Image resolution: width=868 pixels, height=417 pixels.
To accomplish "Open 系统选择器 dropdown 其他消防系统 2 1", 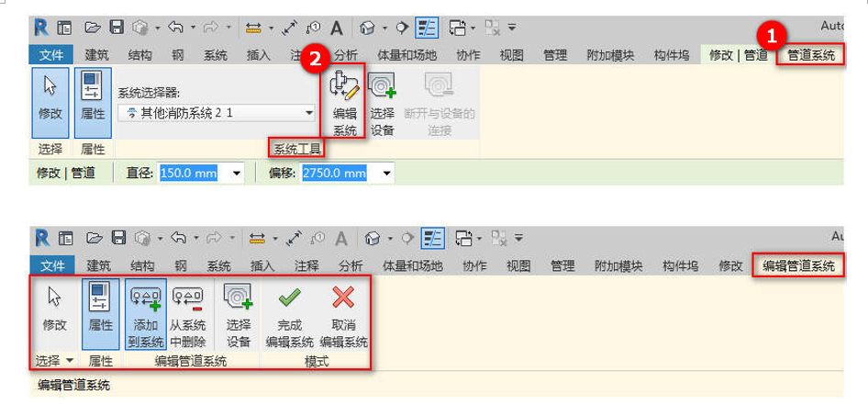I will coord(217,114).
